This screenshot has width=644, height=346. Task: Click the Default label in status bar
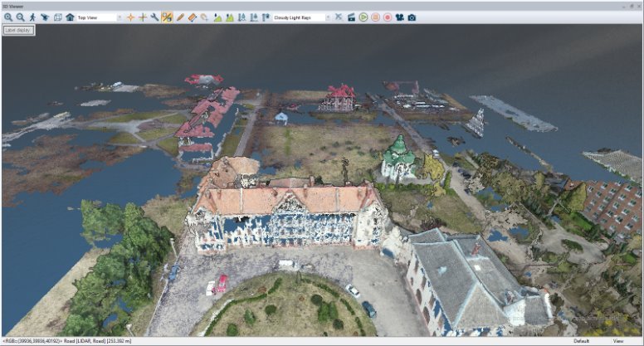[581, 341]
